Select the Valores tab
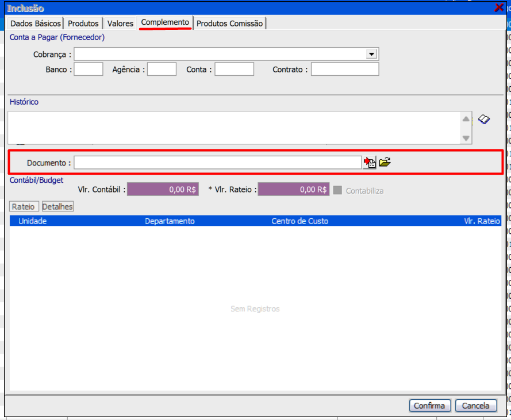Screen dimensions: 511x420 tap(120, 24)
